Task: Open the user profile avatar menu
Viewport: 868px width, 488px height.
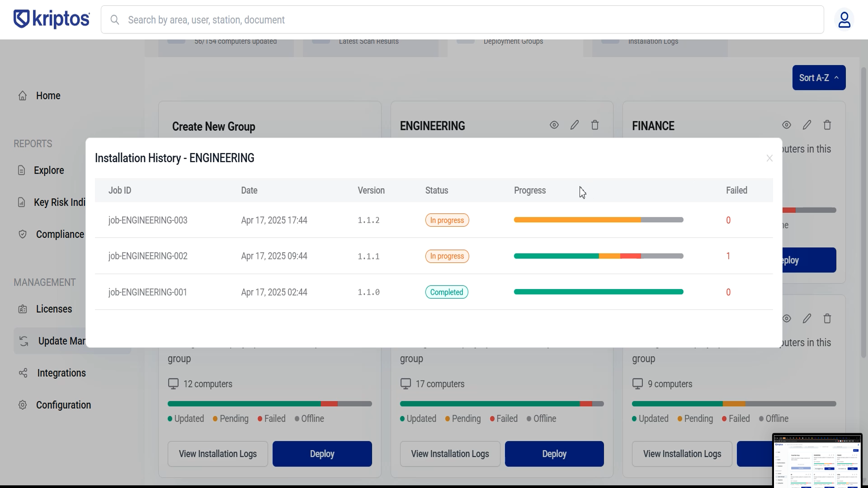Action: coord(845,19)
